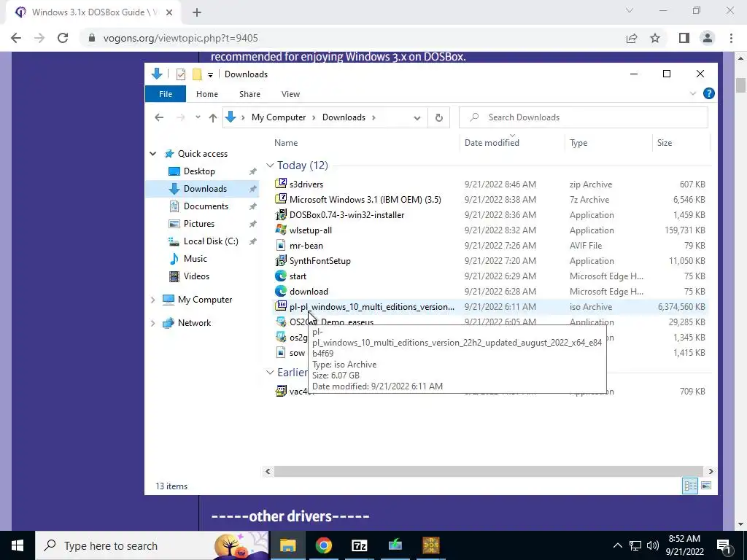Screen dimensions: 747x560
Task: Go up one folder level arrow
Action: point(212,117)
